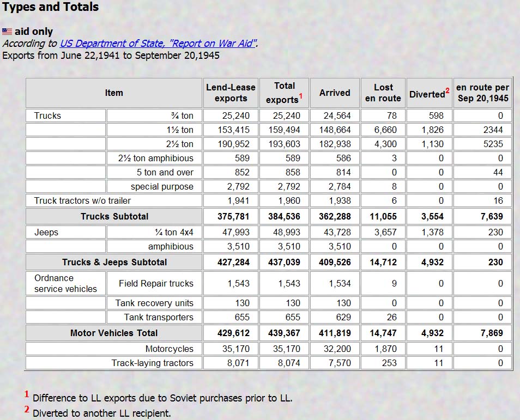This screenshot has height=420, width=520.
Task: Select the '¼ ton 4x4' Jeeps row label
Action: (x=174, y=233)
